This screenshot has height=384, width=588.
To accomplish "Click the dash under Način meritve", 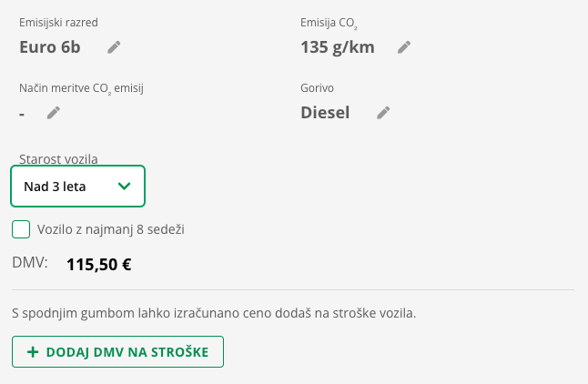I will (x=22, y=114).
